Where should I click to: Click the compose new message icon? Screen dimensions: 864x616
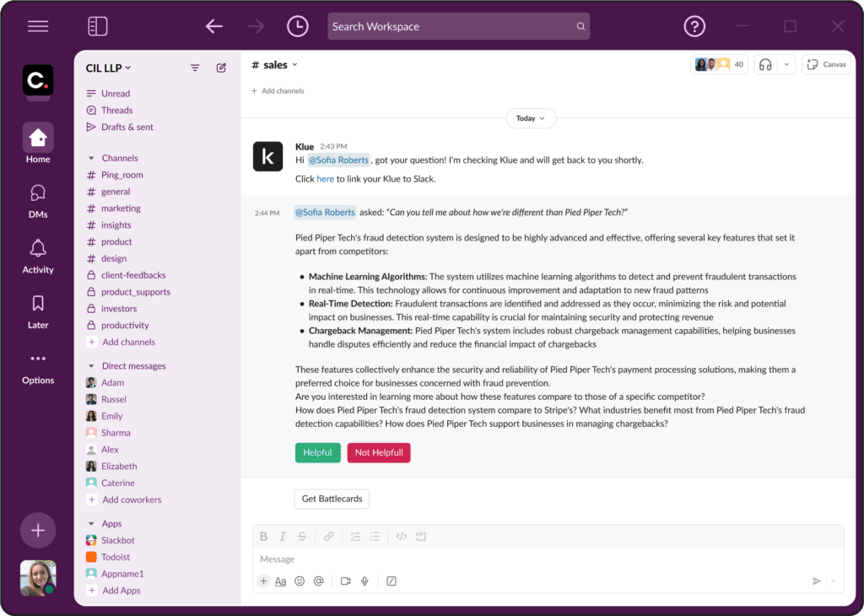click(x=221, y=68)
